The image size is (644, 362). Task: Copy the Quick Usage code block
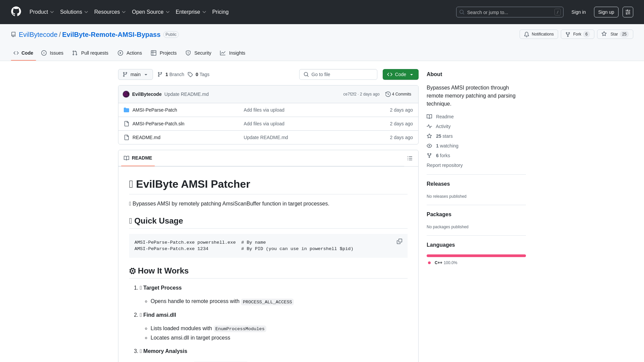point(399,241)
